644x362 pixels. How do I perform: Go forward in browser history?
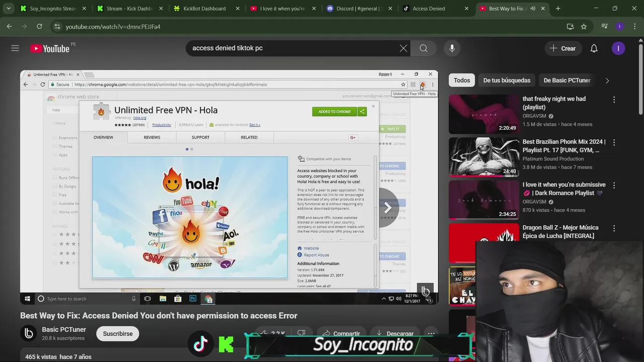click(x=24, y=27)
